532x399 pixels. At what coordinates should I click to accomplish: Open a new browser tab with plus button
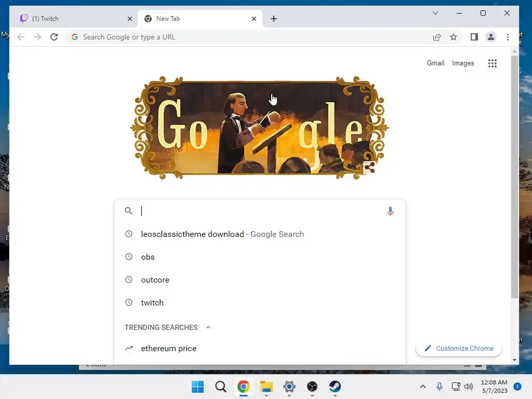coord(274,19)
